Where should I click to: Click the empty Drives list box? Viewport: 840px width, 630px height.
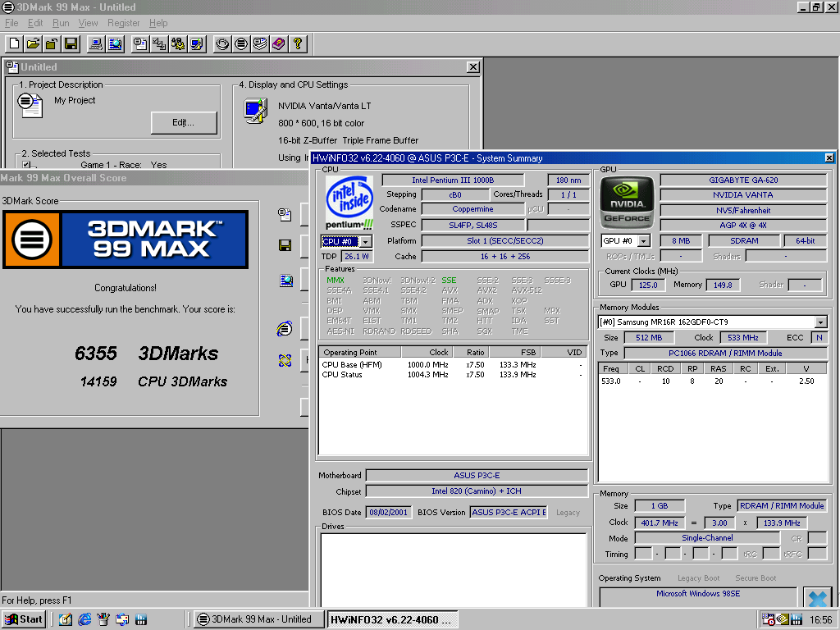pyautogui.click(x=453, y=570)
